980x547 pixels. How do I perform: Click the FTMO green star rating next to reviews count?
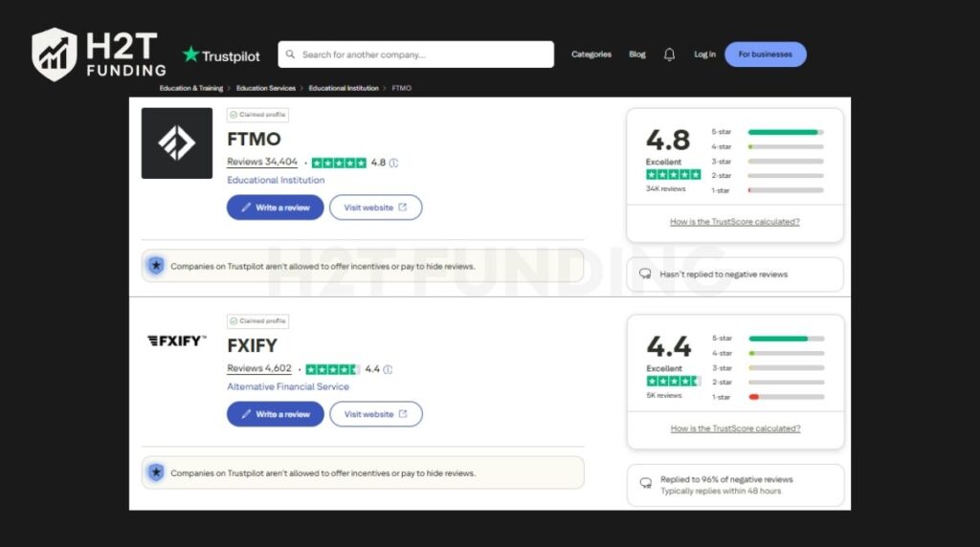pyautogui.click(x=339, y=163)
